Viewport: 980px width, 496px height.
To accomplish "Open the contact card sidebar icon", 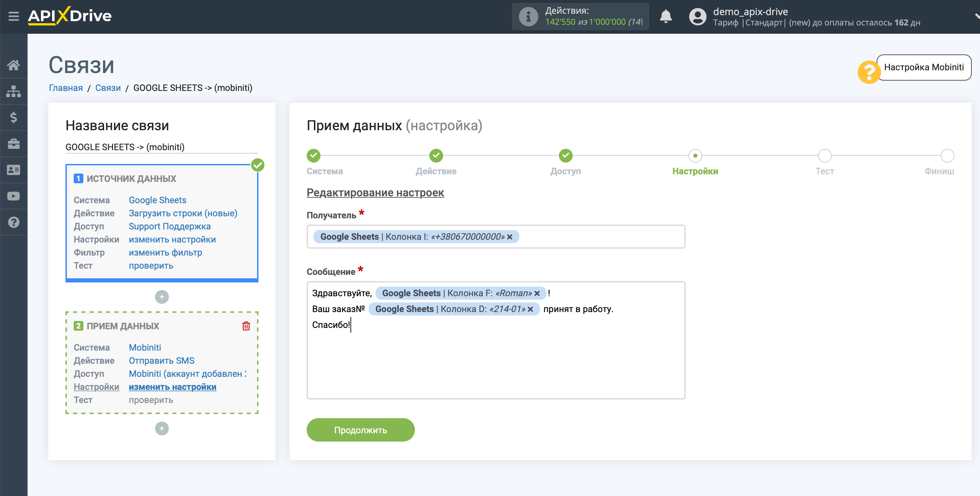I will pyautogui.click(x=14, y=170).
